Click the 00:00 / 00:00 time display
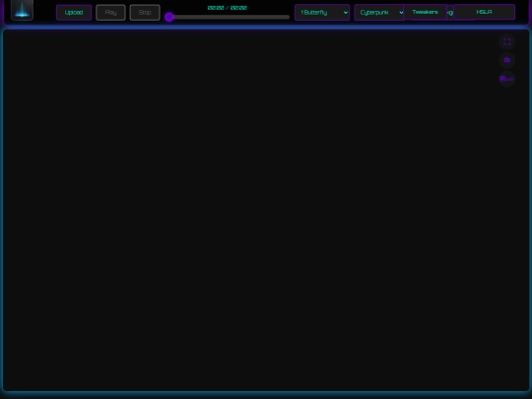This screenshot has height=399, width=532. coord(227,8)
